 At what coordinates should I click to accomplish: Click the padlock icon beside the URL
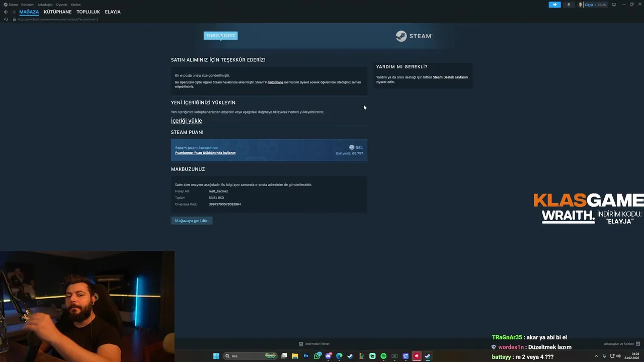point(14,19)
